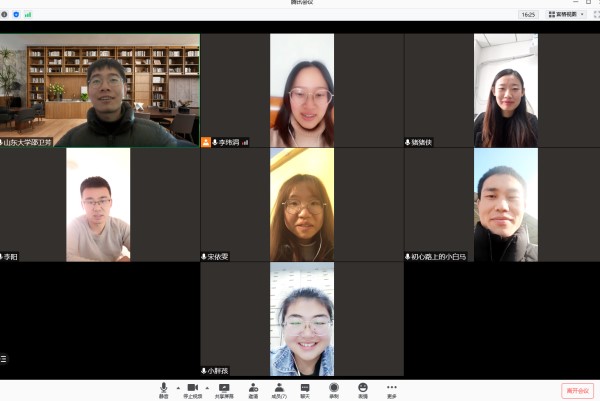Screen dimensions: 600x401
Task: Open the emoji reactions icon
Action: (363, 388)
